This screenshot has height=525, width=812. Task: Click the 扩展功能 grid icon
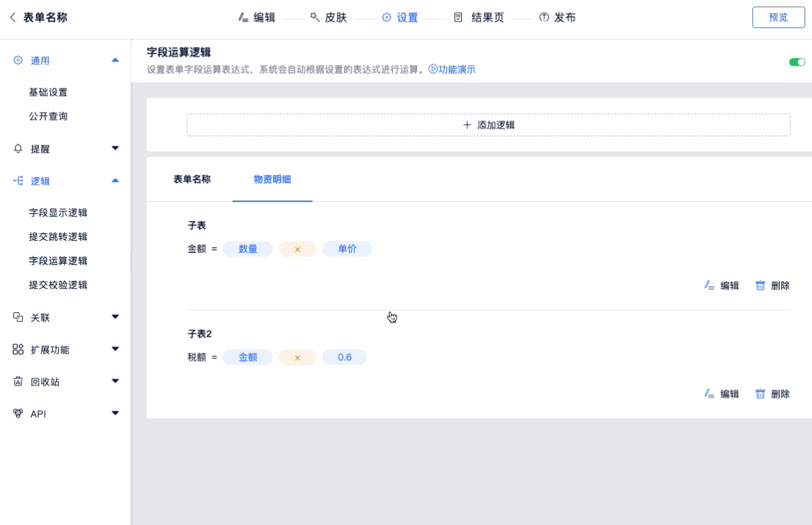(x=18, y=349)
